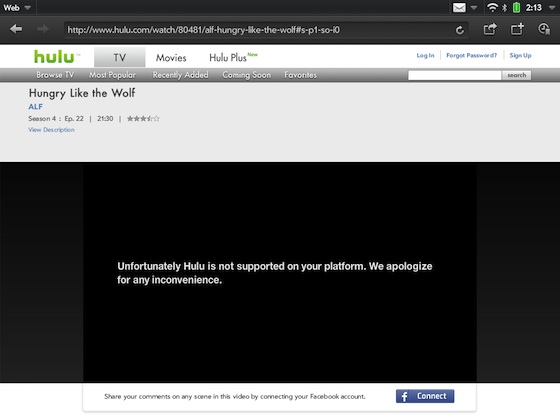Open the Sign Up link

(x=520, y=55)
